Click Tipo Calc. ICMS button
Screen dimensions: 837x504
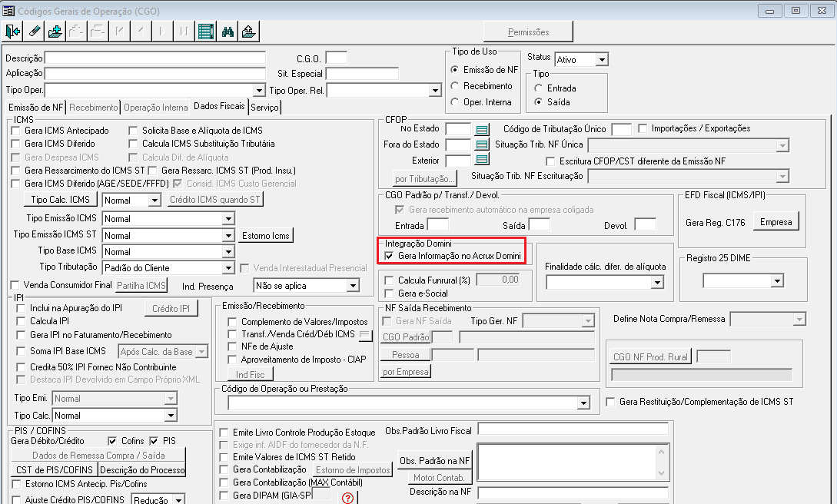pos(60,200)
